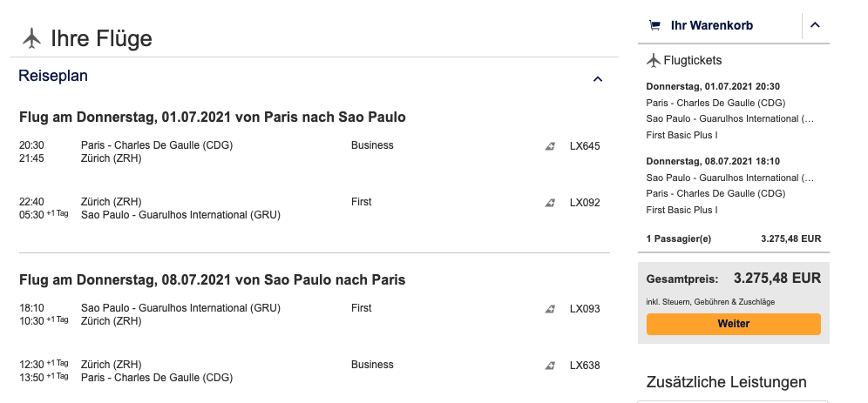Select flight number LX645

[x=585, y=146]
